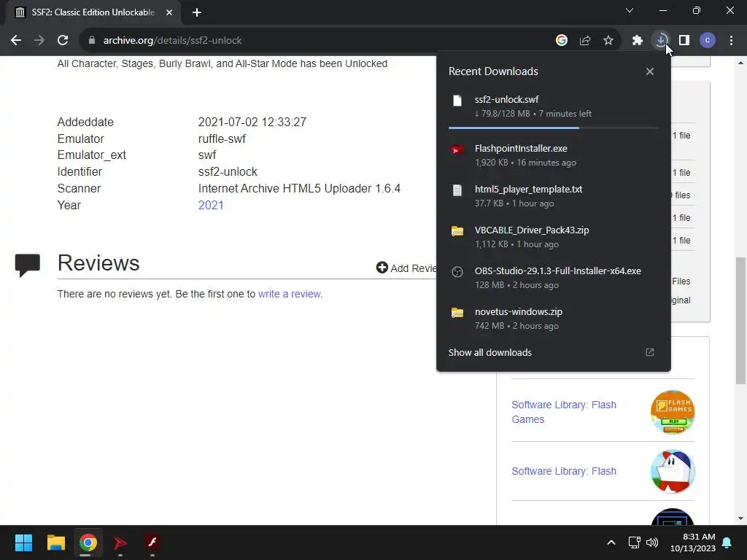Image resolution: width=747 pixels, height=560 pixels.
Task: Click Show all downloads
Action: [489, 352]
